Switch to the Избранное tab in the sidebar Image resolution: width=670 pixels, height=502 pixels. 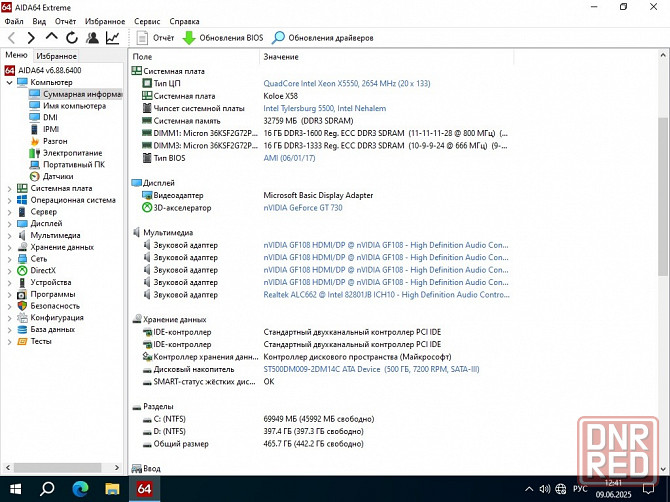(56, 56)
